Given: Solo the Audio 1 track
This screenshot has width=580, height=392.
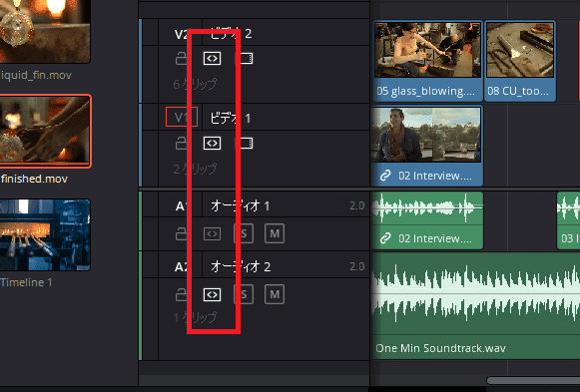Looking at the screenshot, I should pyautogui.click(x=244, y=233).
